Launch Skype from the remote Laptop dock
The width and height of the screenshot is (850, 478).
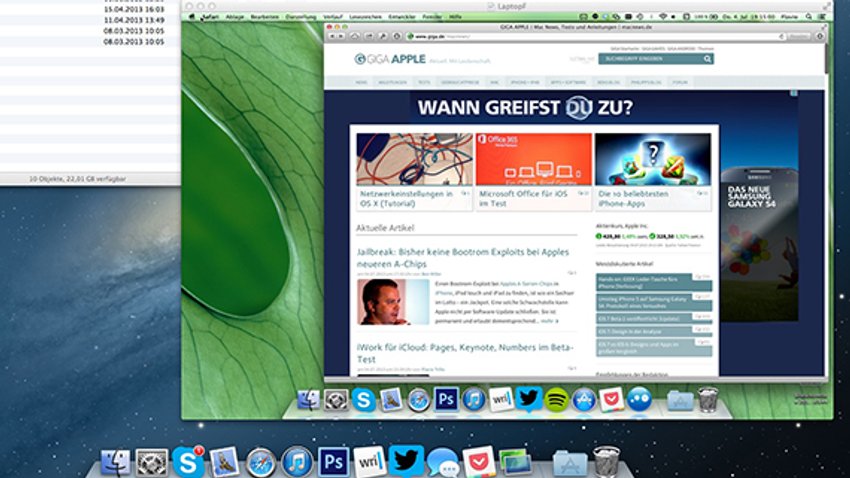click(x=364, y=400)
